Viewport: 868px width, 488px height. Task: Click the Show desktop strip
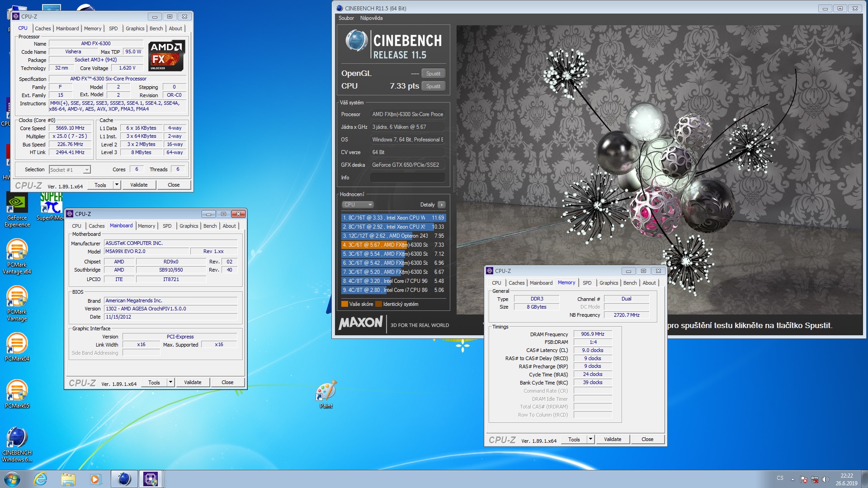(x=864, y=479)
